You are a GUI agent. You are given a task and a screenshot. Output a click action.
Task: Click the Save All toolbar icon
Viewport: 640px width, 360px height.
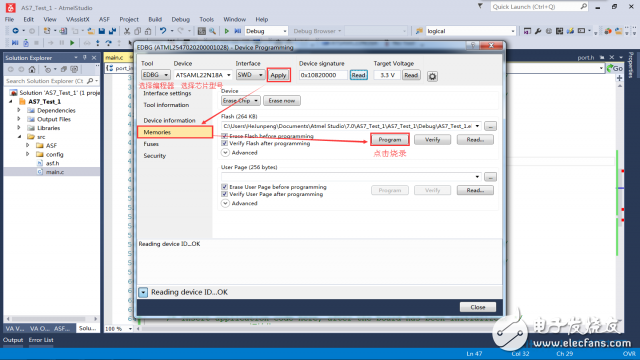[x=112, y=31]
